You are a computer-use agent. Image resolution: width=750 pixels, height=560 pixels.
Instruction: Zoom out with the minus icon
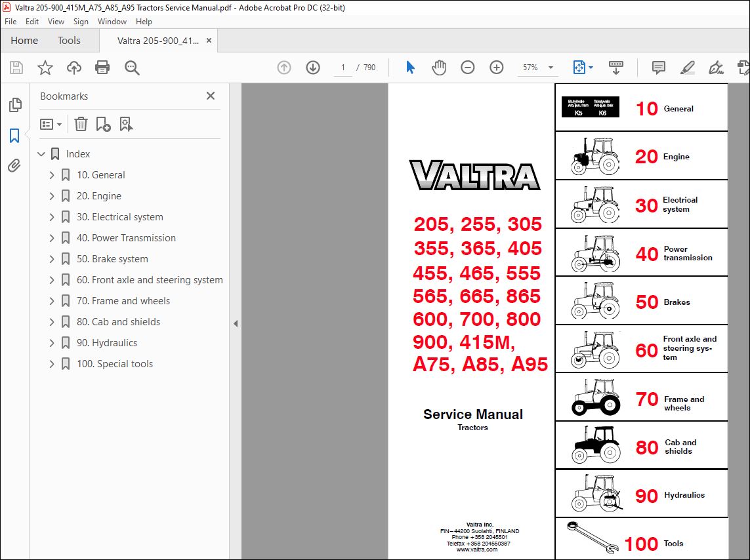(467, 68)
